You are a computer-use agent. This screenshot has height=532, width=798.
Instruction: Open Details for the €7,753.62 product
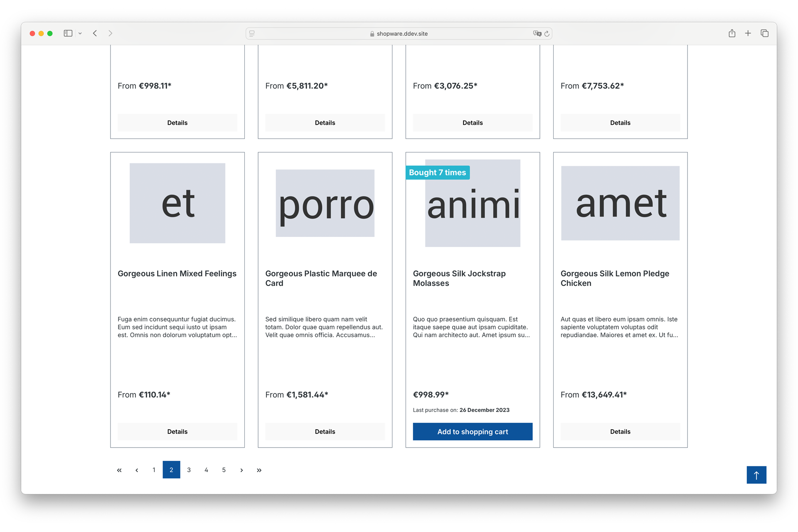620,123
